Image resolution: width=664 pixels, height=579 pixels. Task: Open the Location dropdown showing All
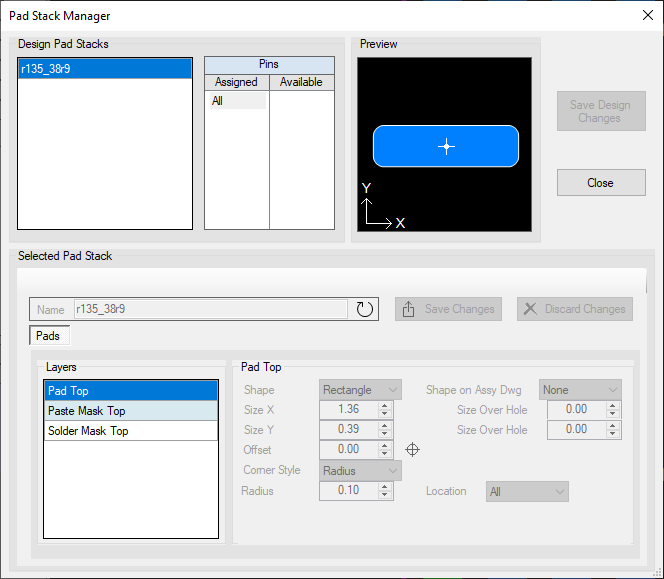coord(527,491)
